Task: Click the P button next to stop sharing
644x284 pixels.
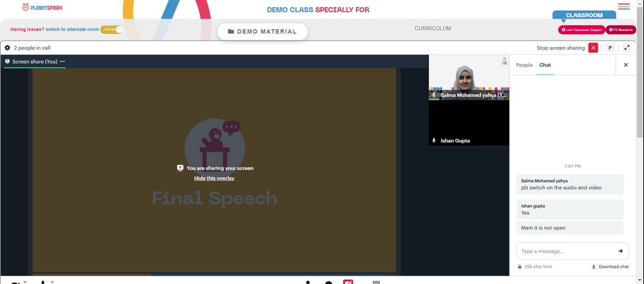Action: click(610, 48)
